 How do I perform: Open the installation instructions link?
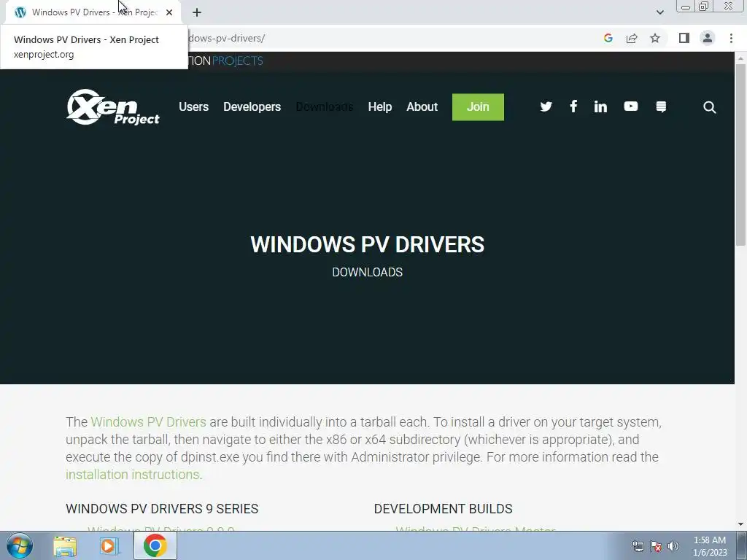coord(133,474)
